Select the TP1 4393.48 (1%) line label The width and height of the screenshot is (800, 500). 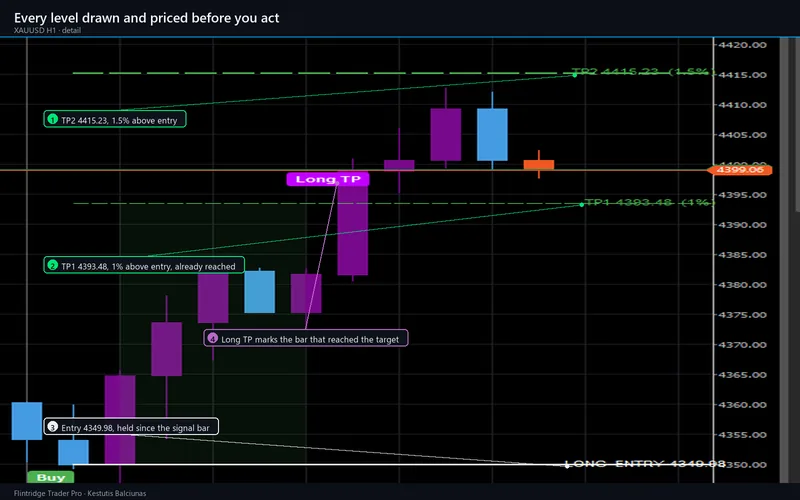click(649, 203)
